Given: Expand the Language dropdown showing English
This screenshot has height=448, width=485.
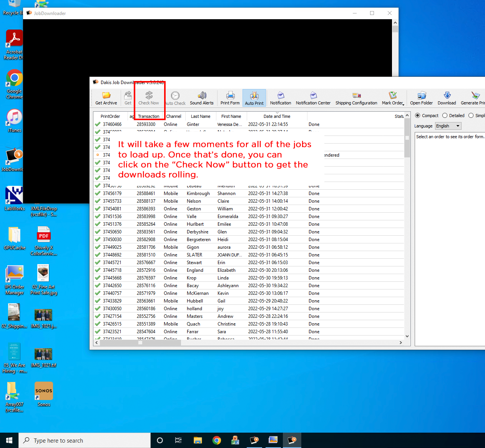Looking at the screenshot, I should (448, 126).
